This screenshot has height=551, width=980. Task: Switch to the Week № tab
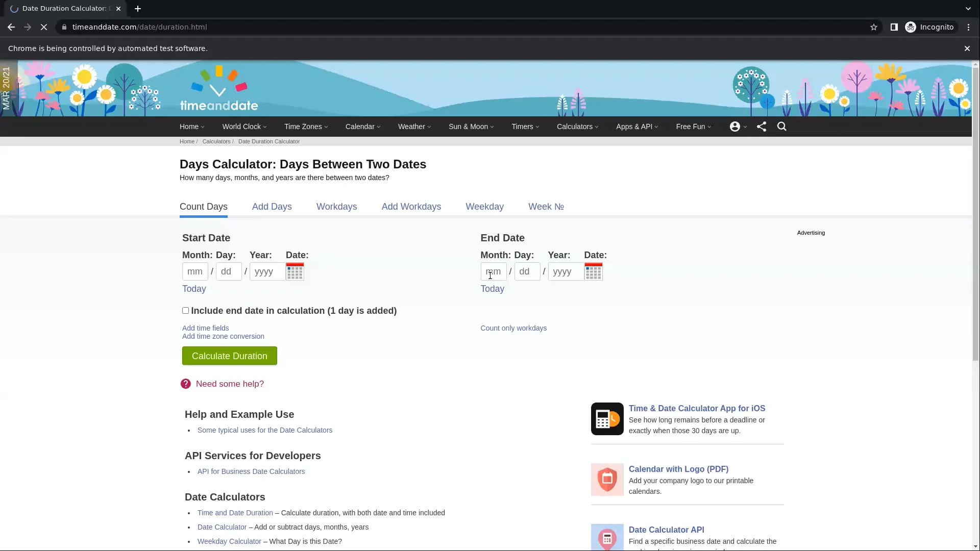[546, 207]
